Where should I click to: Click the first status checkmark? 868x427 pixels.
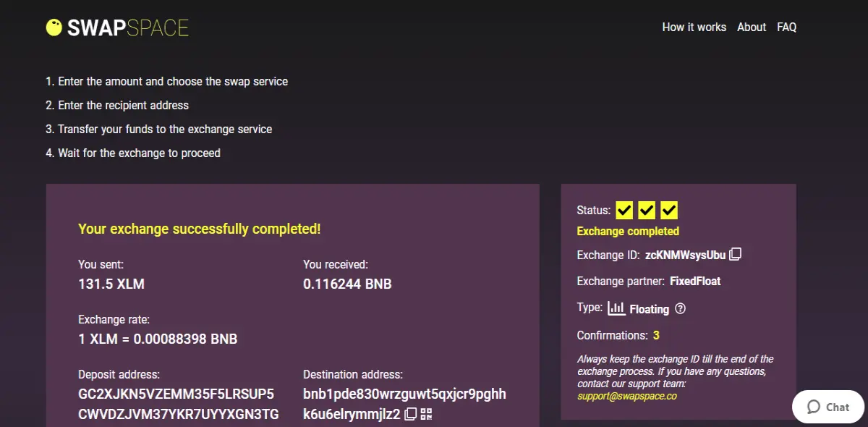click(624, 211)
